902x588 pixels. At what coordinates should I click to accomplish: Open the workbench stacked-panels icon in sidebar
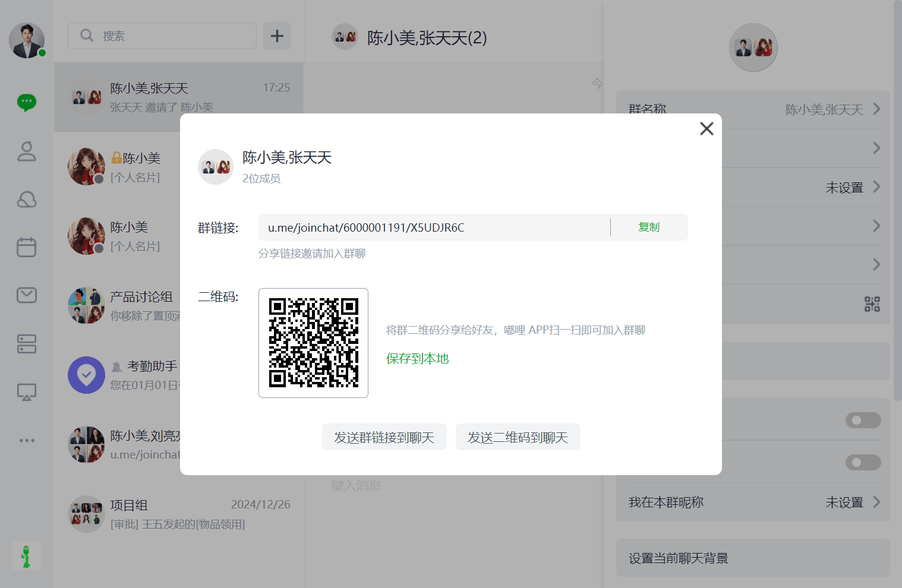pos(27,344)
